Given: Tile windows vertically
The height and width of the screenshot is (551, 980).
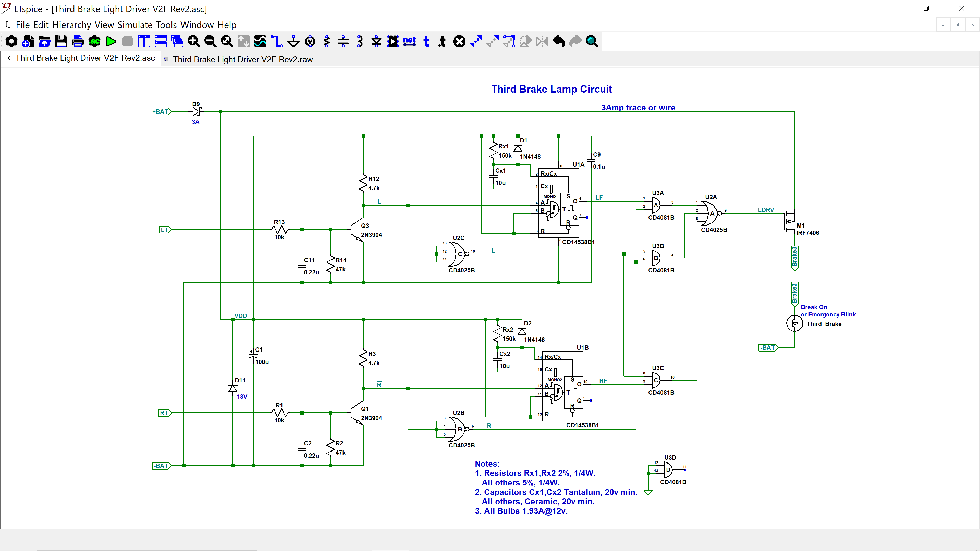Looking at the screenshot, I should (144, 41).
